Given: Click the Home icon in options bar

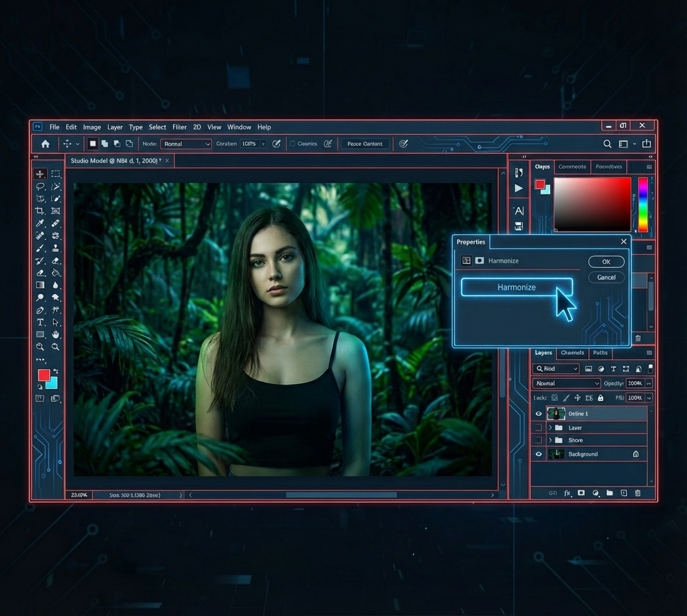Looking at the screenshot, I should tap(45, 144).
